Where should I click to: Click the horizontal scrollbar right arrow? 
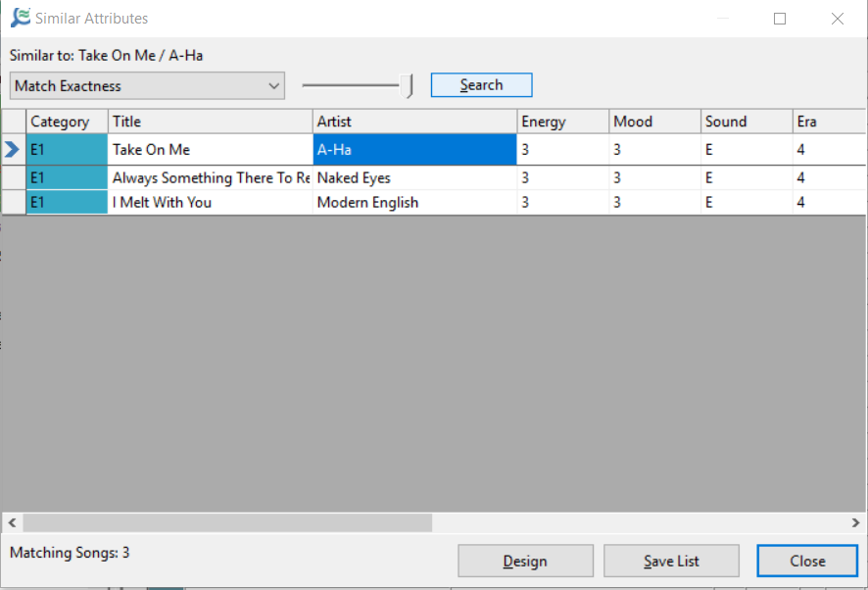[855, 522]
